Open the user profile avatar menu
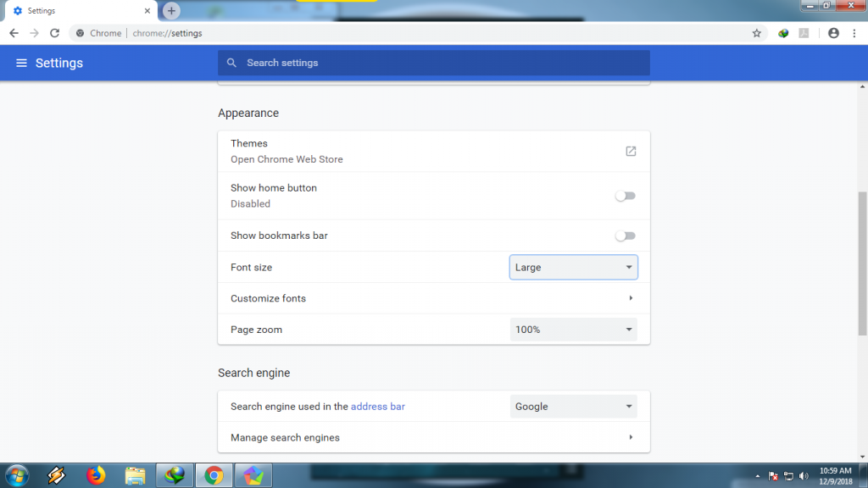Screen dimensions: 868x488 pyautogui.click(x=833, y=33)
